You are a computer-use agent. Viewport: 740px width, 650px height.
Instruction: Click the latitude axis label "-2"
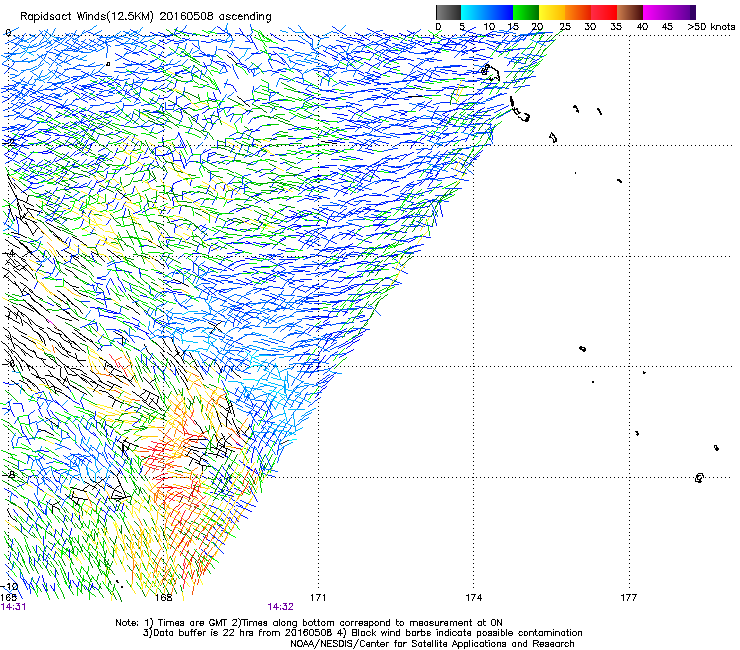[9, 143]
